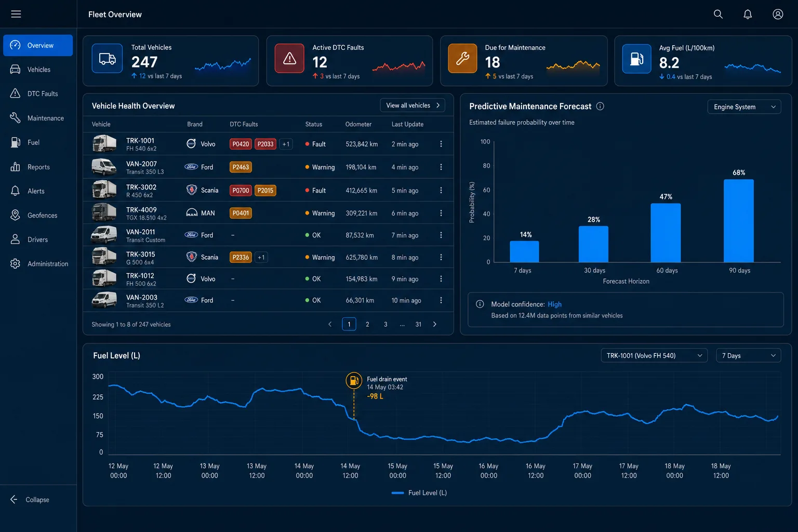Viewport: 798px width, 532px height.
Task: Click the Scania logo in TRK-3002 row
Action: point(192,190)
